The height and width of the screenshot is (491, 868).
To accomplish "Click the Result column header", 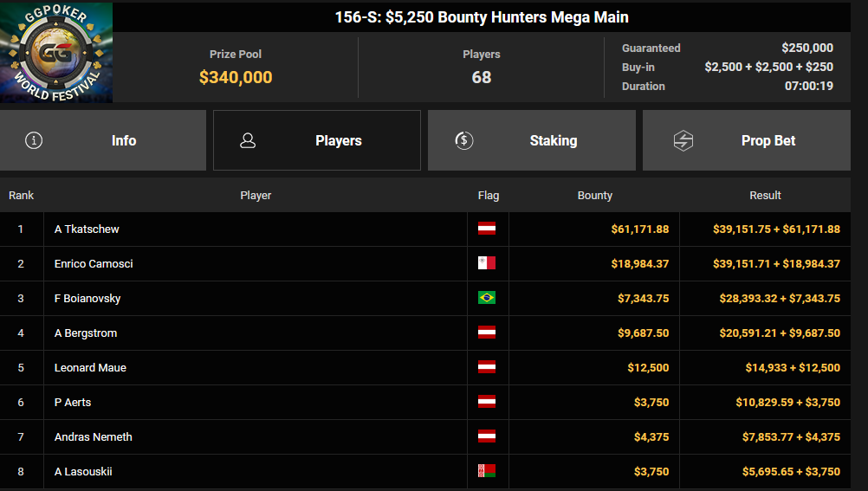I will click(x=765, y=196).
